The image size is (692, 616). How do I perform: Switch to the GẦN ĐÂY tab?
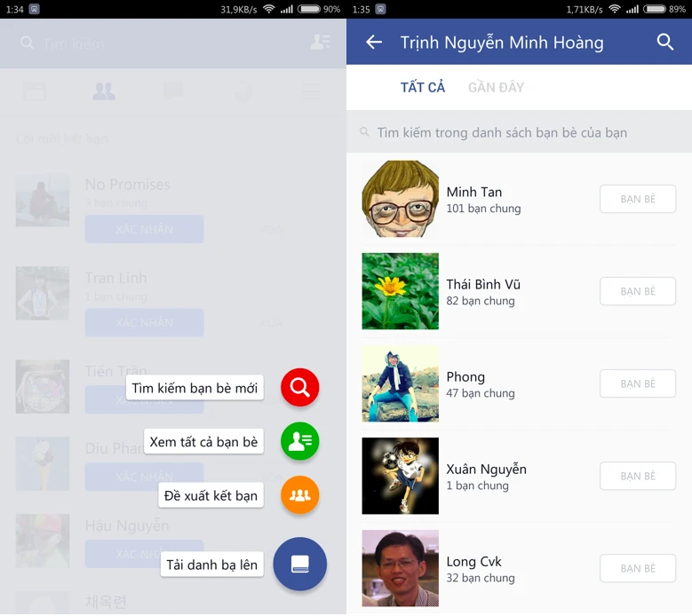[496, 87]
